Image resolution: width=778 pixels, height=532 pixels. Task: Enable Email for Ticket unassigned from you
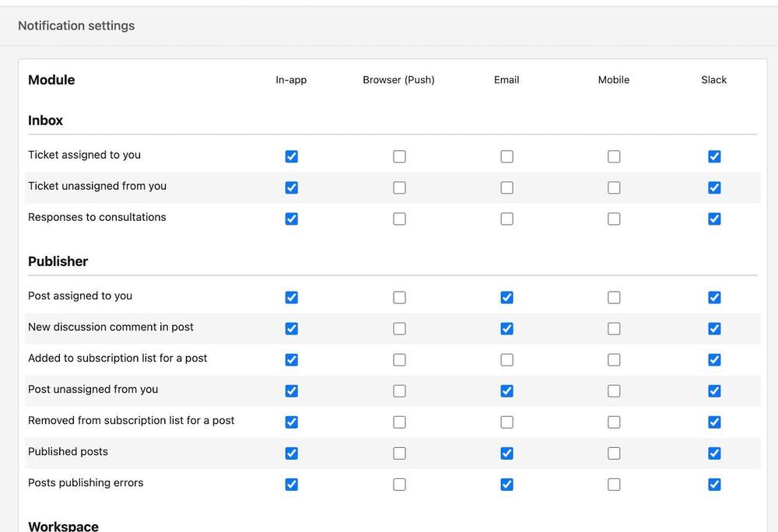506,188
